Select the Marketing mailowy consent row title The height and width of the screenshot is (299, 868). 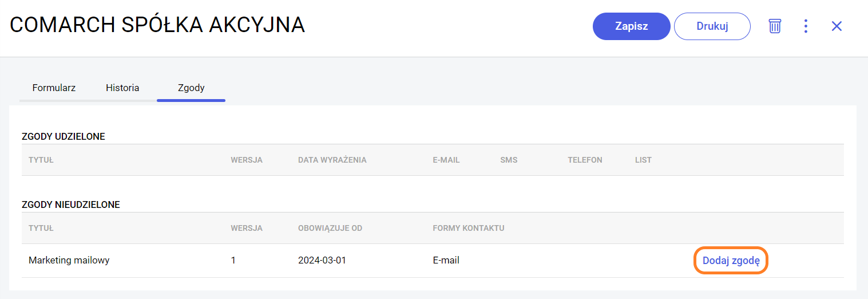69,261
